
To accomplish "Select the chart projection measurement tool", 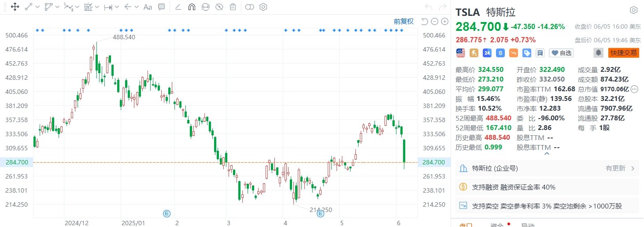I will pyautogui.click(x=88, y=7).
